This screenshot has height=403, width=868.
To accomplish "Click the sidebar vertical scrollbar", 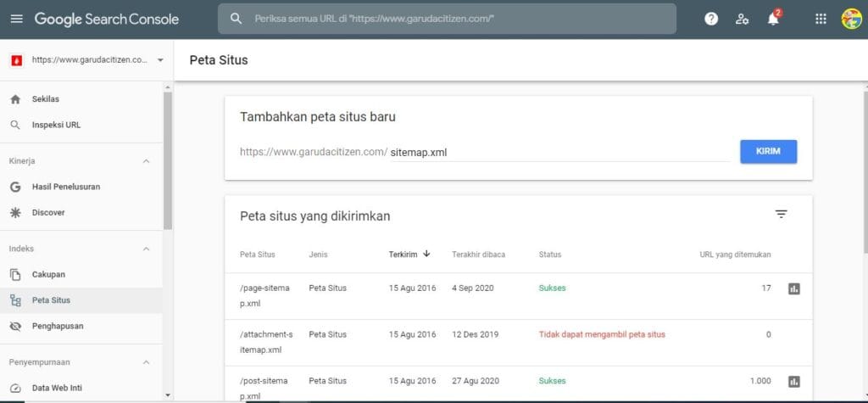I will point(168,160).
